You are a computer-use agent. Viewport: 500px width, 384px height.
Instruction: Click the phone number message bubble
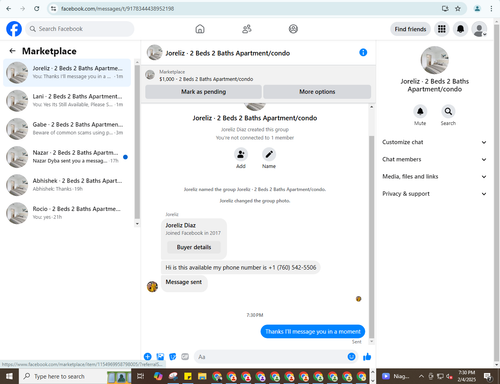(x=241, y=268)
